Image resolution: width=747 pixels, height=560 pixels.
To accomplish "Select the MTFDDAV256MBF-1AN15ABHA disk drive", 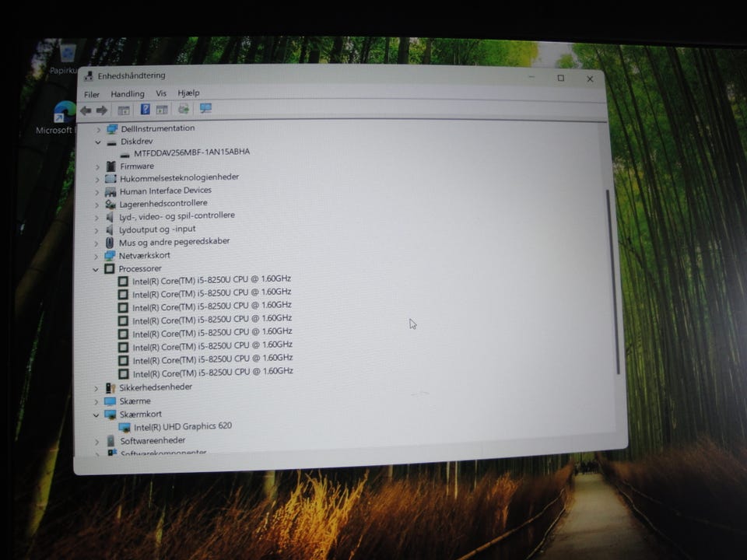I will point(191,152).
